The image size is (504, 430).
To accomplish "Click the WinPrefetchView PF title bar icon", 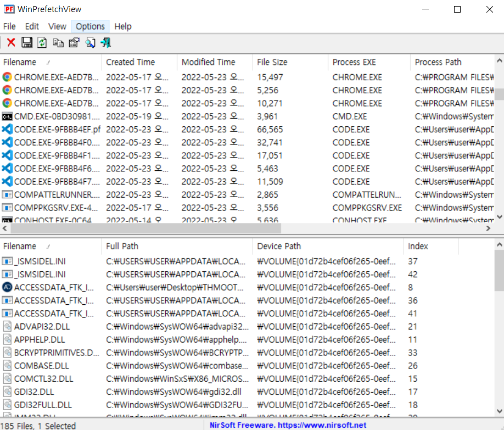I will [9, 9].
